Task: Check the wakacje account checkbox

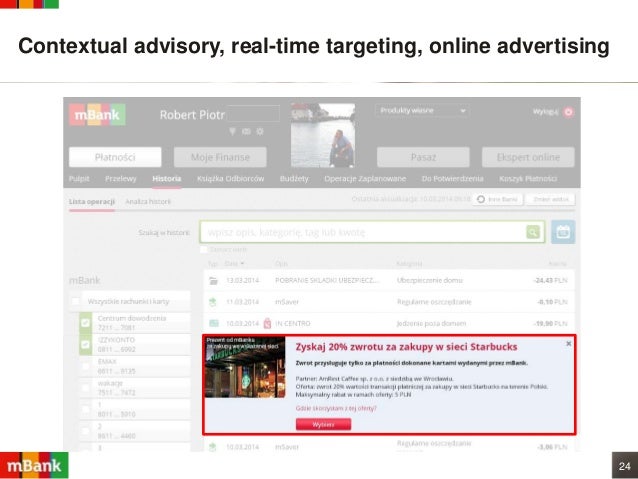Action: pyautogui.click(x=85, y=388)
